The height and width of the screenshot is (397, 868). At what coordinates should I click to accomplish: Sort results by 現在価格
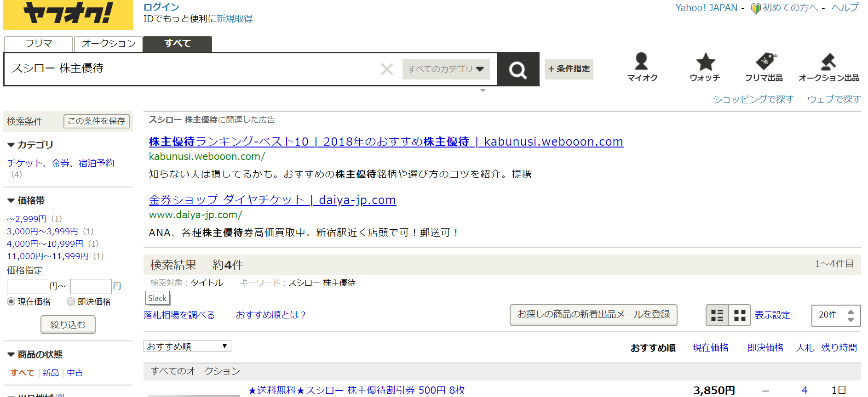[711, 347]
